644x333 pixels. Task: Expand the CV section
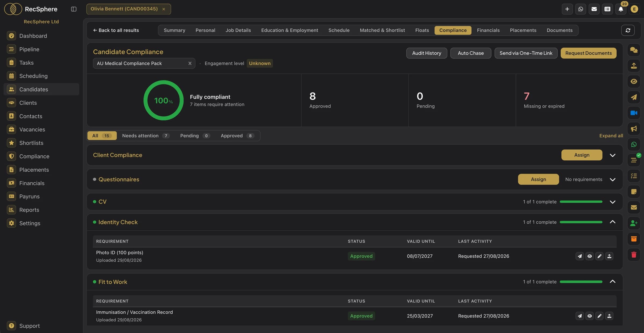[x=612, y=202]
